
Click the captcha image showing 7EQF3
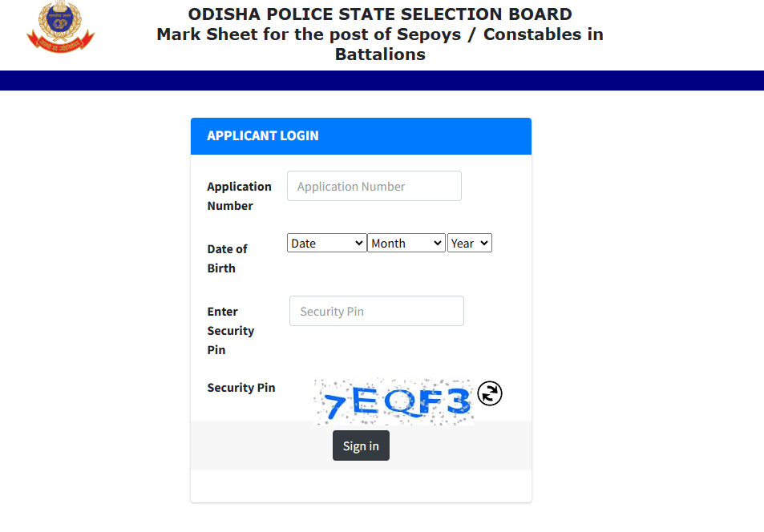click(x=393, y=401)
